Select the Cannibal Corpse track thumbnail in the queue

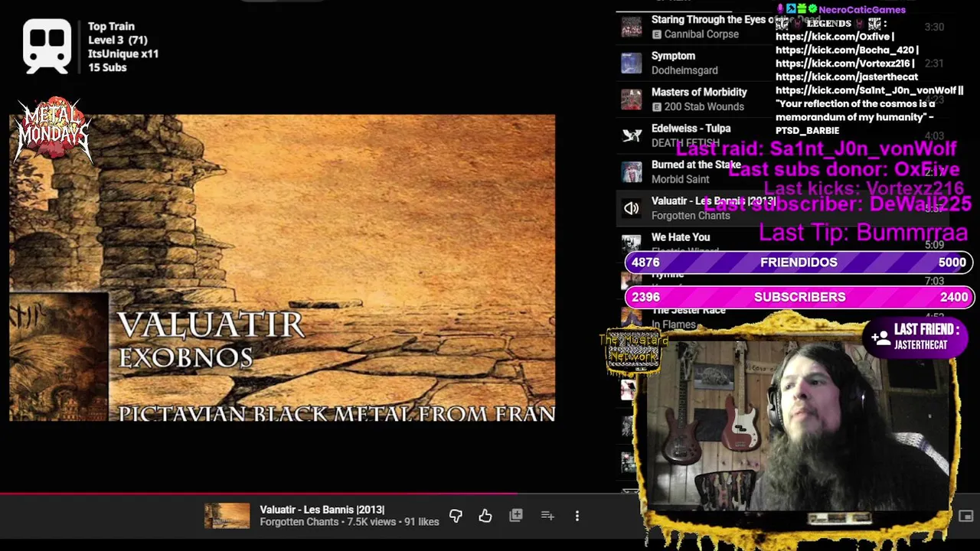[x=632, y=27]
